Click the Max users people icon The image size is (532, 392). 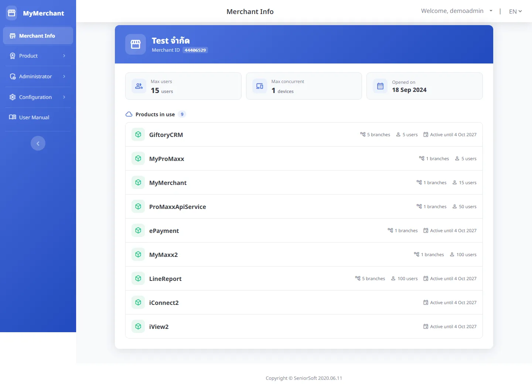click(x=139, y=86)
